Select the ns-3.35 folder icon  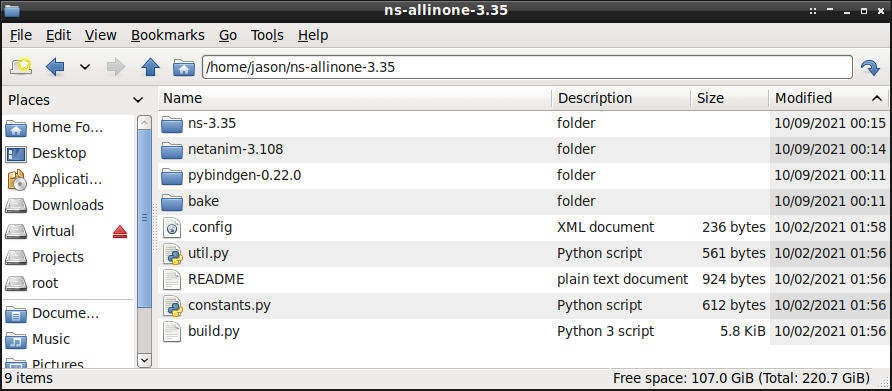coord(172,124)
